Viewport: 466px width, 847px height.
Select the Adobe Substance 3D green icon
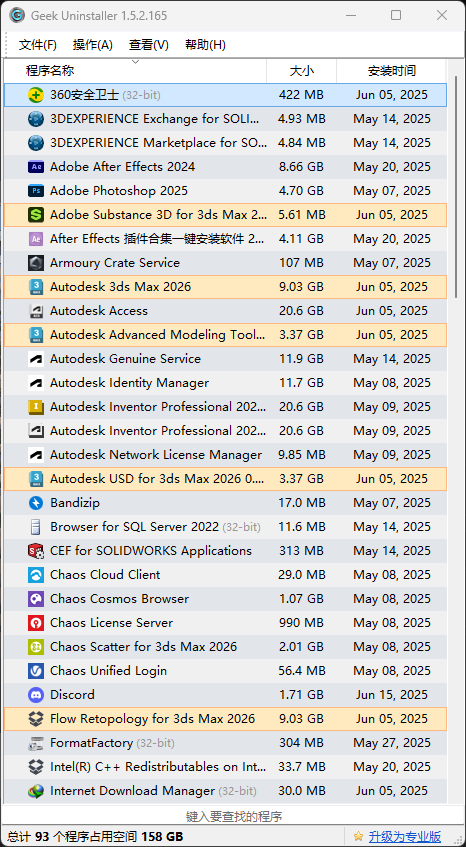coord(36,215)
